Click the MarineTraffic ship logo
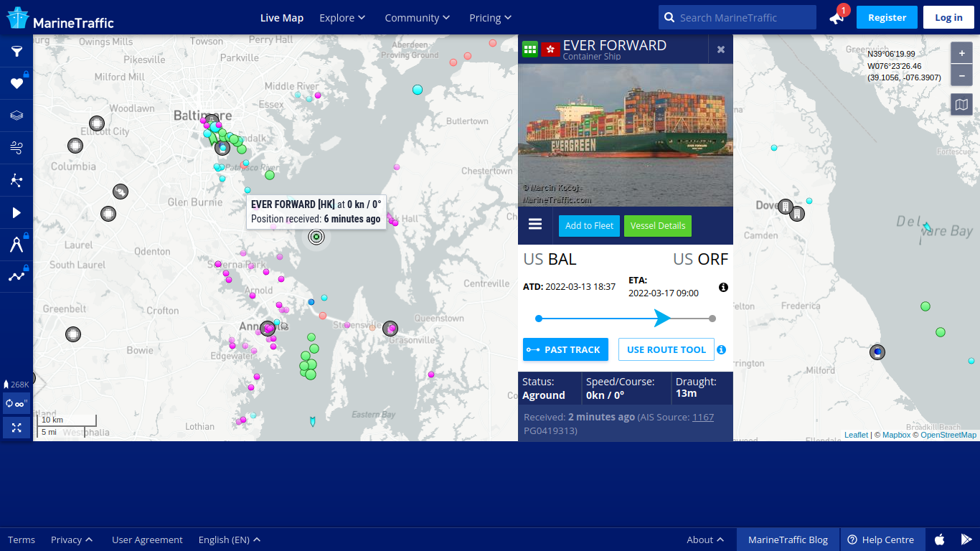980x551 pixels. [x=60, y=18]
